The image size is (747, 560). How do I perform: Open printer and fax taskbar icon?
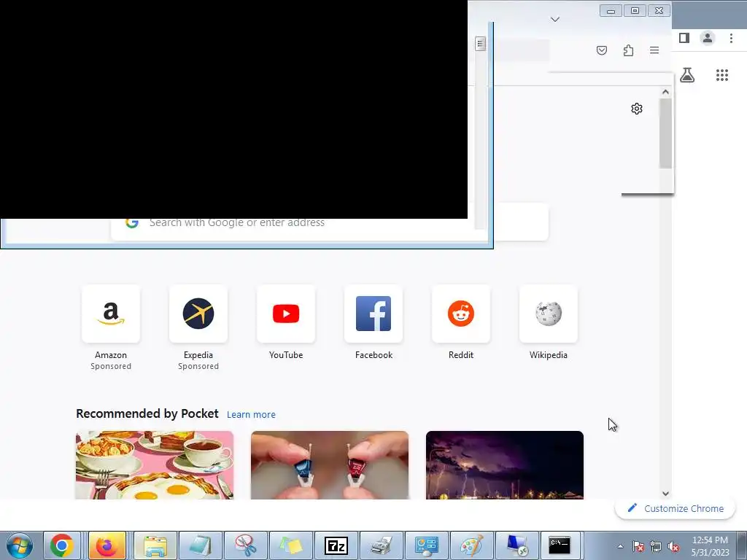[x=381, y=545]
